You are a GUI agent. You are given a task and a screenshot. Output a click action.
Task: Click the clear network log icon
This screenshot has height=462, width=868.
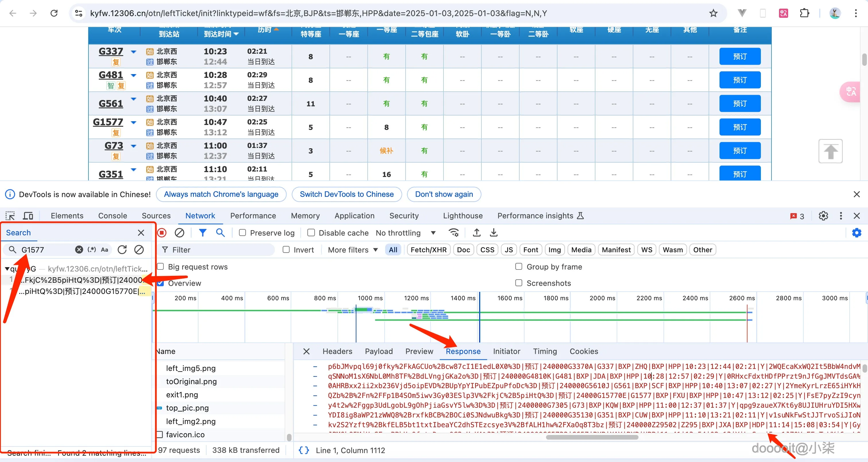pyautogui.click(x=179, y=232)
